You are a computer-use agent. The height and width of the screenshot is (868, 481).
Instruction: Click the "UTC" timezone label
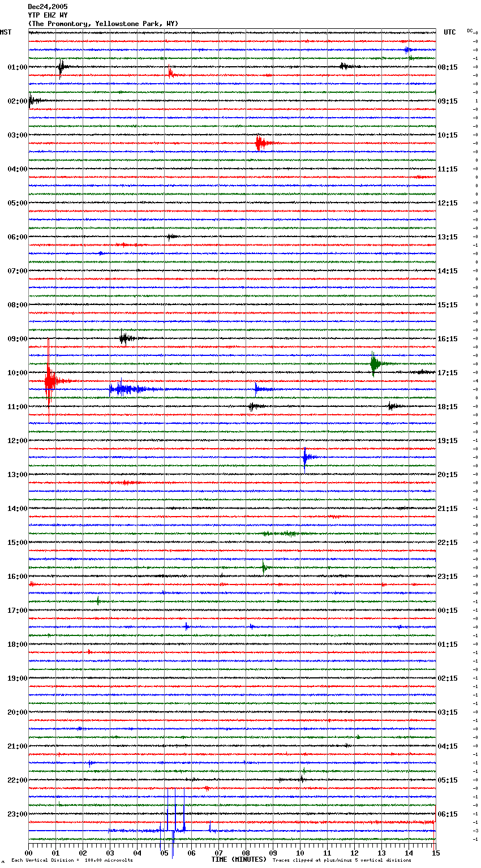(x=449, y=32)
